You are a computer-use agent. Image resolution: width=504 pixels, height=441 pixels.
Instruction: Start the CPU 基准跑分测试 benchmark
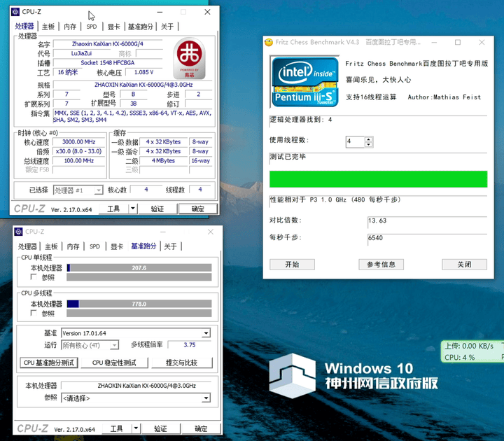(49, 363)
